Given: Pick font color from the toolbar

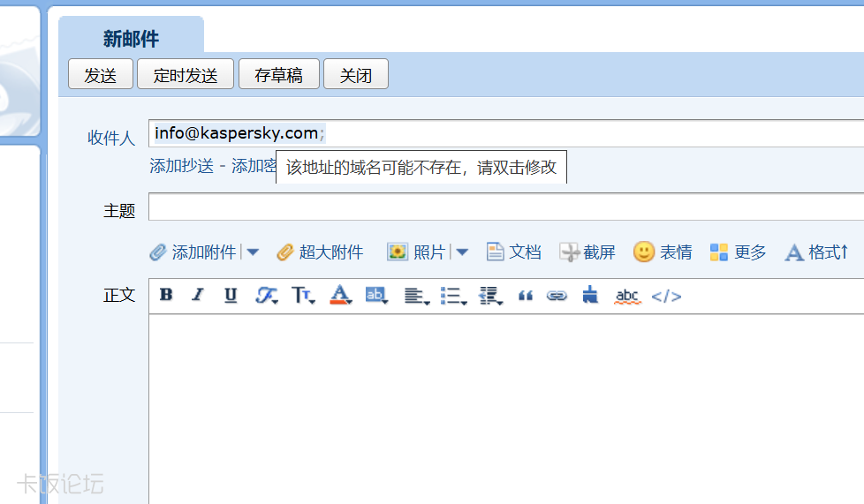Looking at the screenshot, I should tap(340, 295).
